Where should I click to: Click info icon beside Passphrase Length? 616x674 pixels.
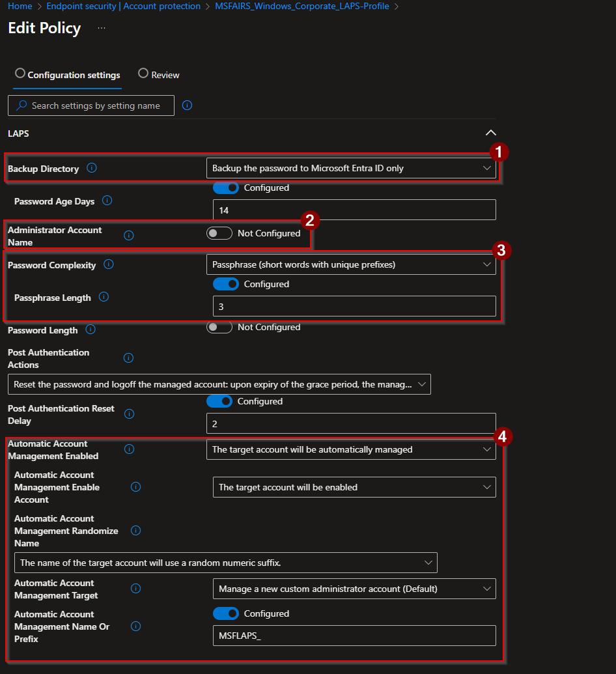pyautogui.click(x=104, y=297)
